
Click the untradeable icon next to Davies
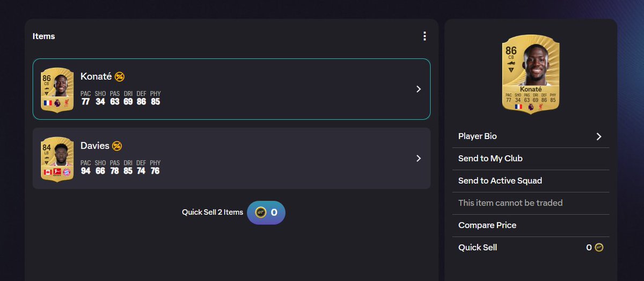tap(117, 146)
